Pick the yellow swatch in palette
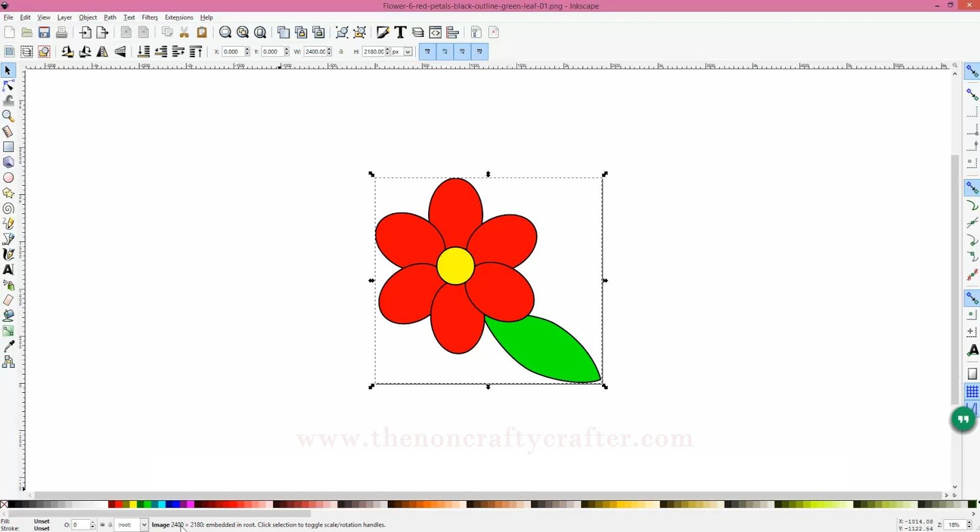Image resolution: width=980 pixels, height=532 pixels. [133, 504]
